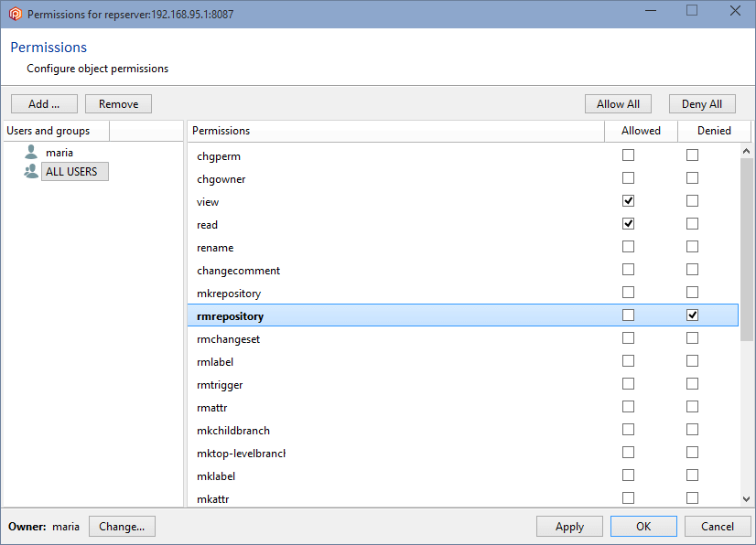756x545 pixels.
Task: Click the scrollbar up arrow
Action: click(x=746, y=151)
